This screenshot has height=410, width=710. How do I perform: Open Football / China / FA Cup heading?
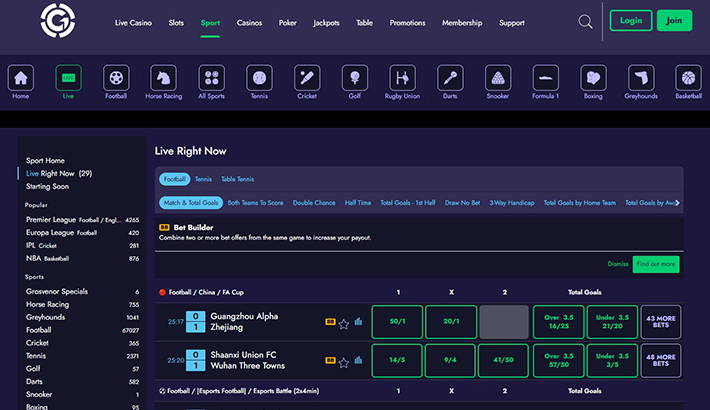pos(206,292)
